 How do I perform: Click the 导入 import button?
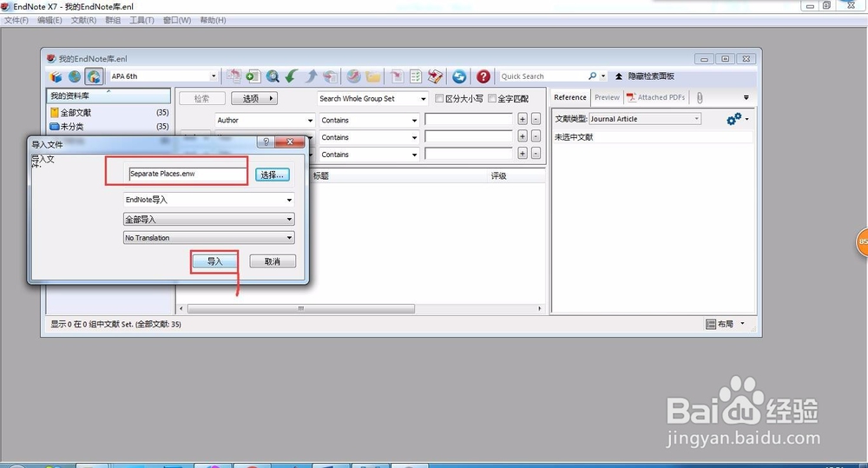[214, 261]
